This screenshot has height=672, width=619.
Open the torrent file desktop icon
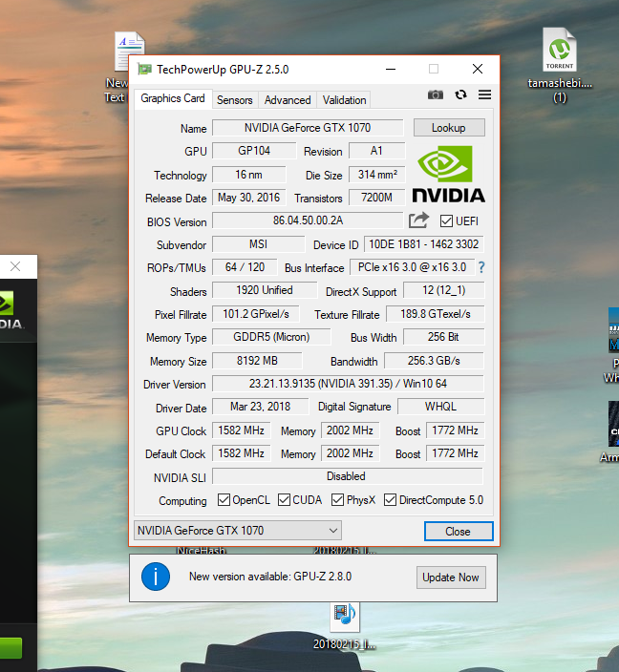[x=560, y=52]
